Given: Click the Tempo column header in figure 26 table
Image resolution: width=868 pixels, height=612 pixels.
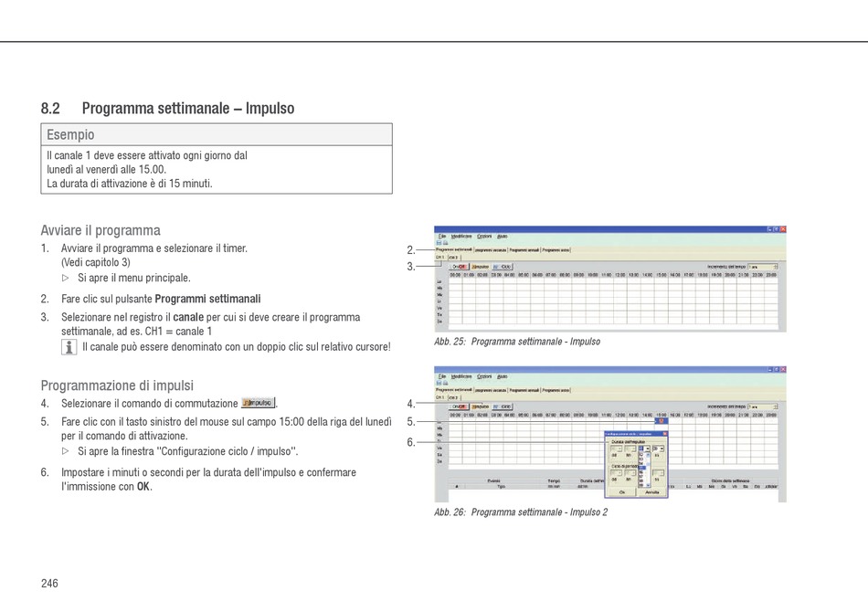Looking at the screenshot, I should (x=554, y=480).
